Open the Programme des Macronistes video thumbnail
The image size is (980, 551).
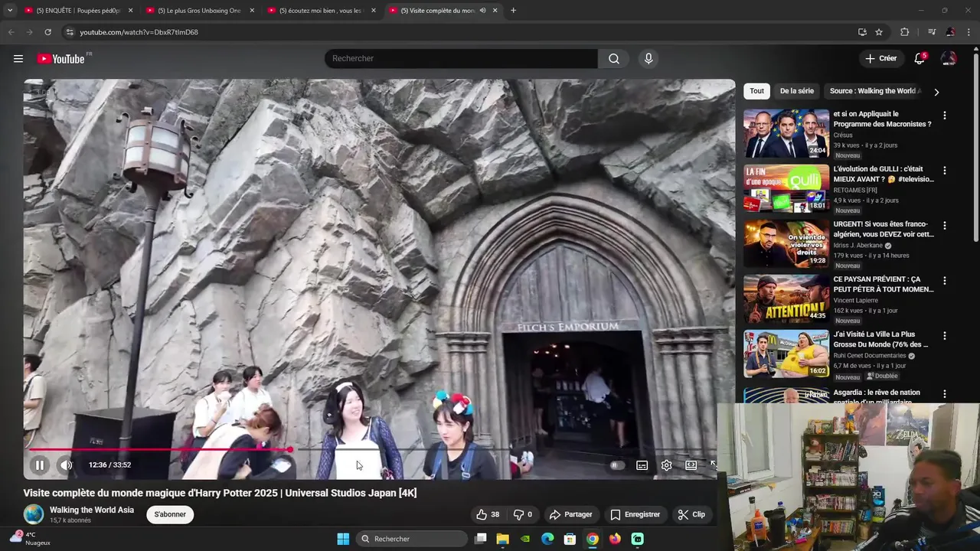[x=786, y=133]
